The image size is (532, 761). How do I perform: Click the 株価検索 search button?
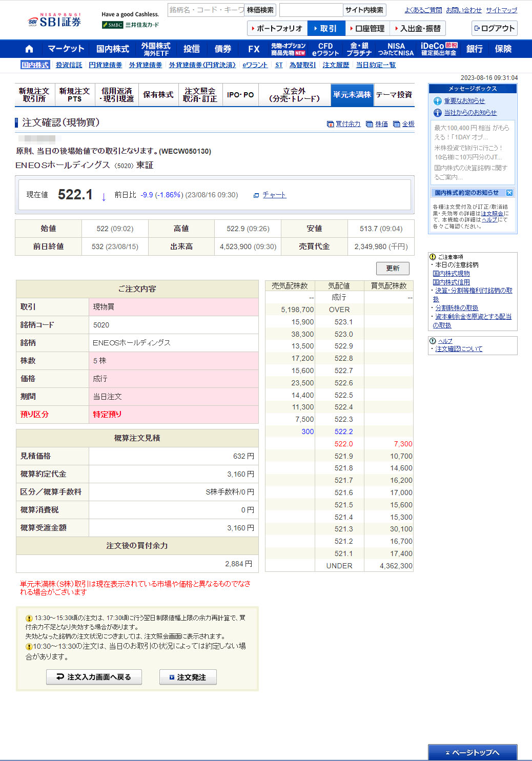260,10
